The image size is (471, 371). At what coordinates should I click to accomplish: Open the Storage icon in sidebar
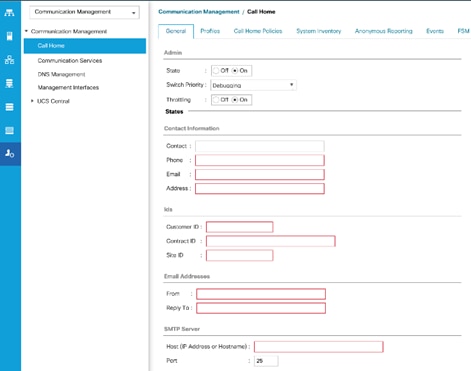coord(9,130)
